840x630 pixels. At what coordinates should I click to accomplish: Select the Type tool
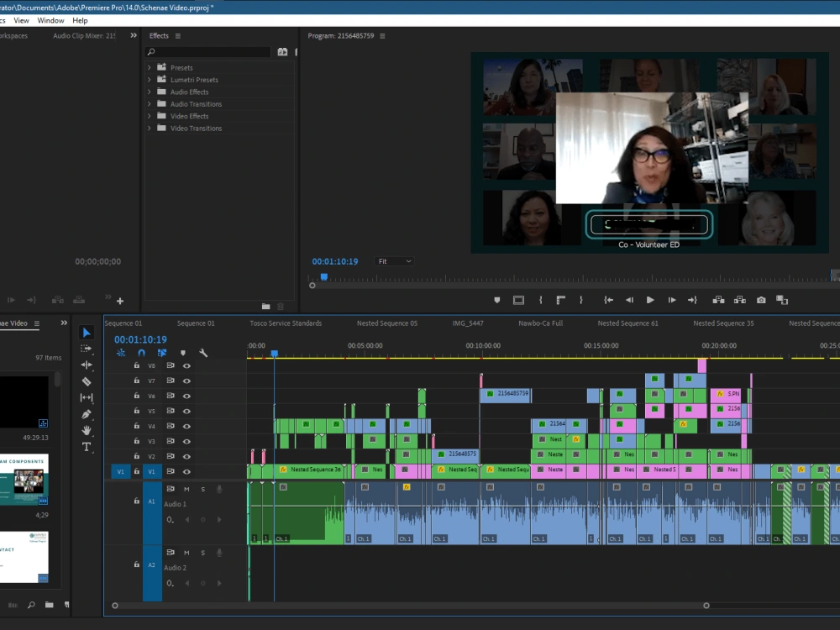click(87, 447)
